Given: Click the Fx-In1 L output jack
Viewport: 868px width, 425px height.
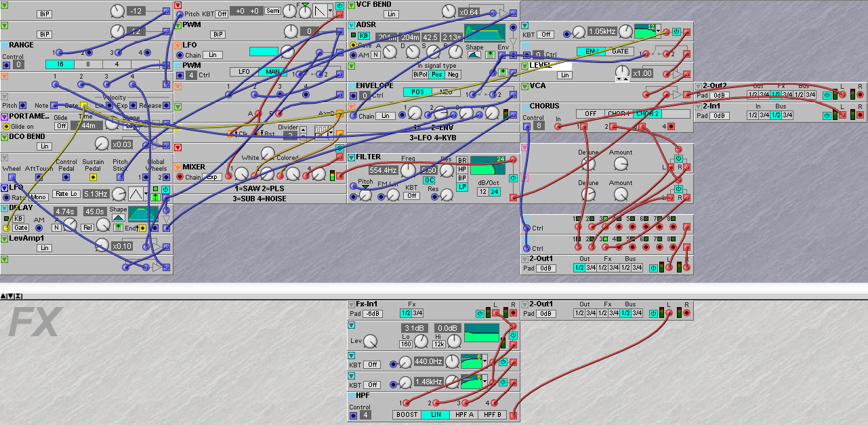Looking at the screenshot, I should 495,313.
